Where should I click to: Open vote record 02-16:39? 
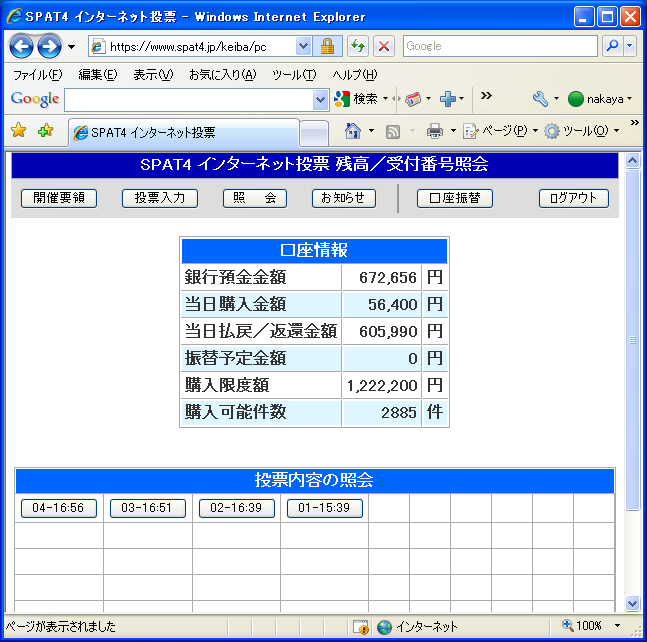[237, 508]
